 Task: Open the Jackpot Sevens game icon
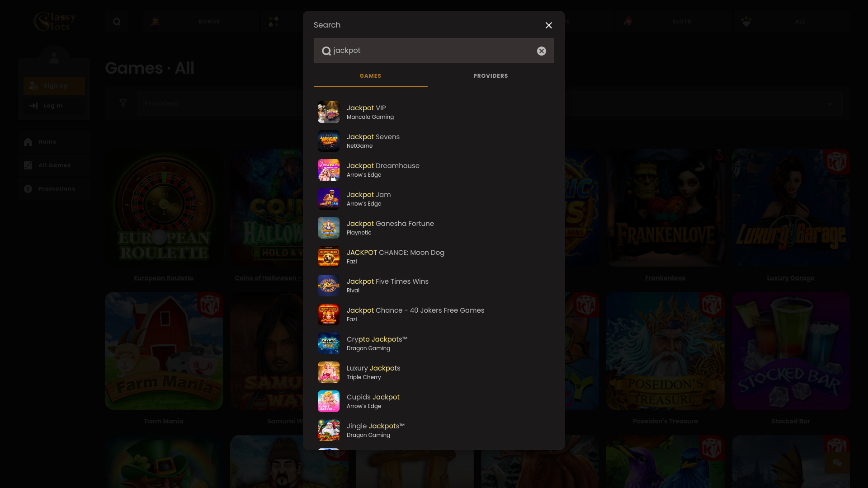pyautogui.click(x=328, y=141)
